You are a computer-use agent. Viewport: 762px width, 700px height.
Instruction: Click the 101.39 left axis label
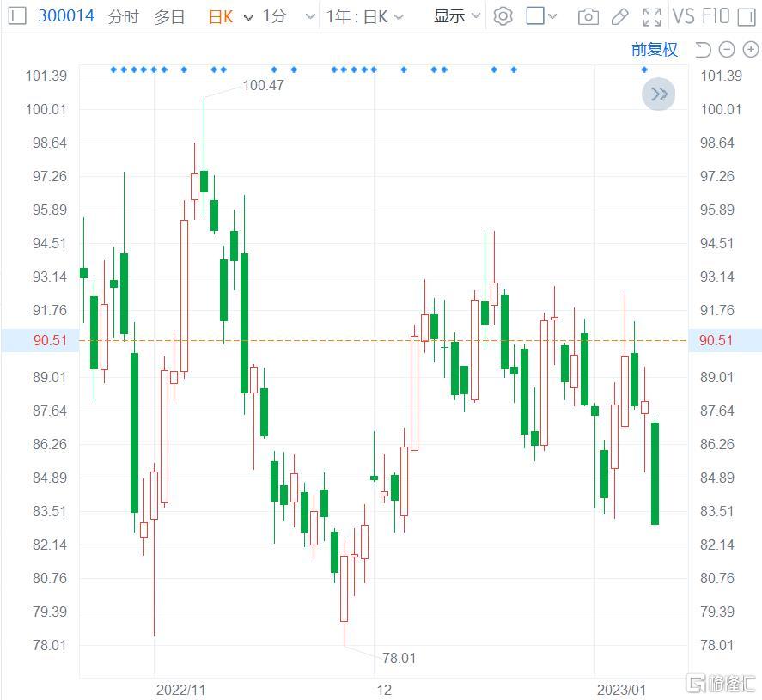pyautogui.click(x=46, y=76)
